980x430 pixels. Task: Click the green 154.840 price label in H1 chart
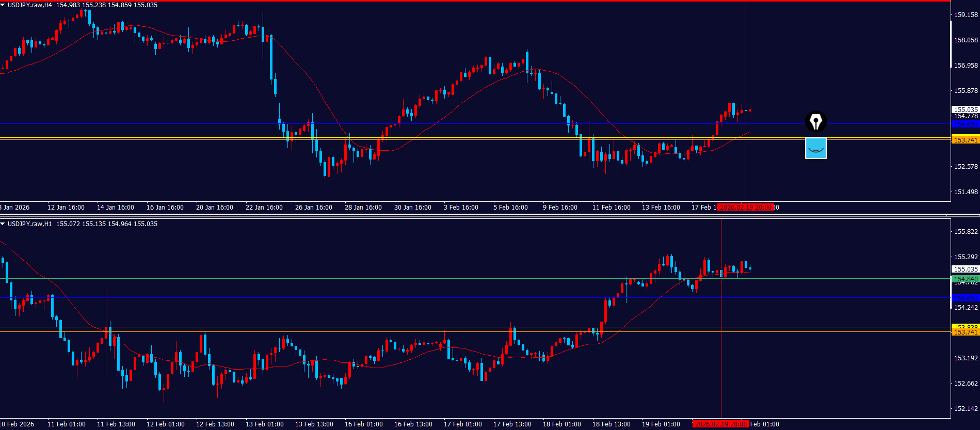click(x=965, y=279)
